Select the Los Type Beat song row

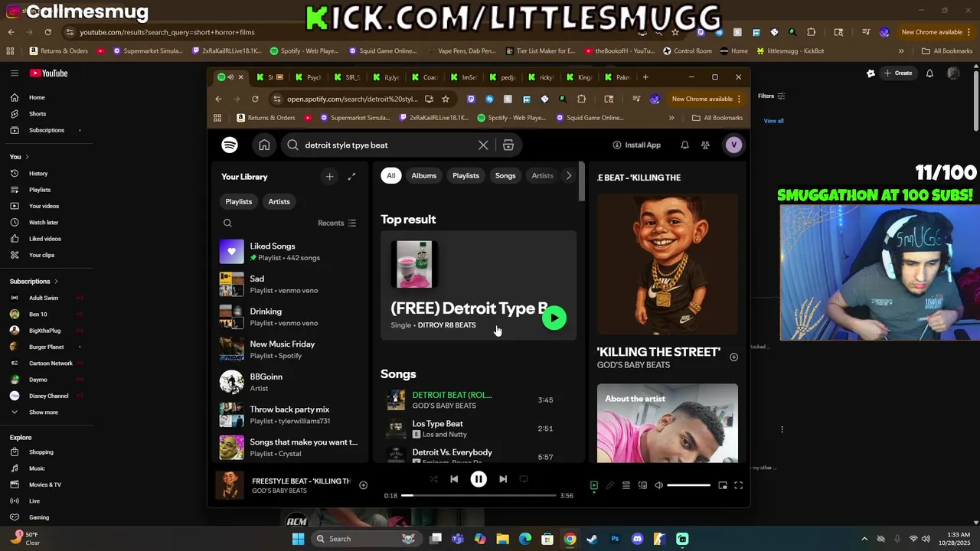[478, 429]
